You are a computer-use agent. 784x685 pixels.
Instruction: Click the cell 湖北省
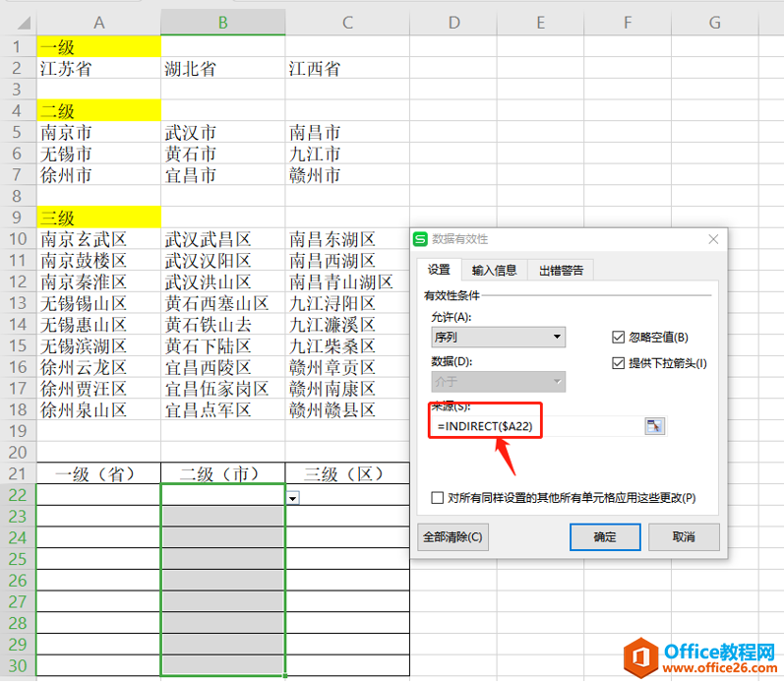tap(223, 68)
